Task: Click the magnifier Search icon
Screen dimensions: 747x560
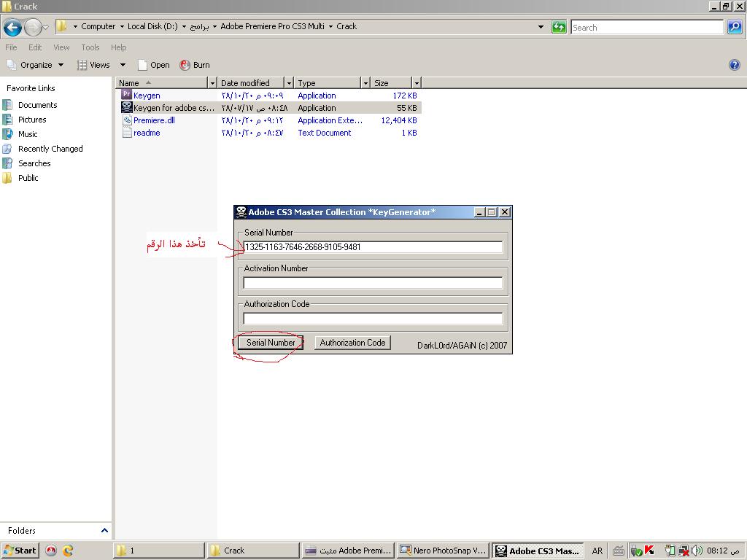Action: (x=735, y=27)
